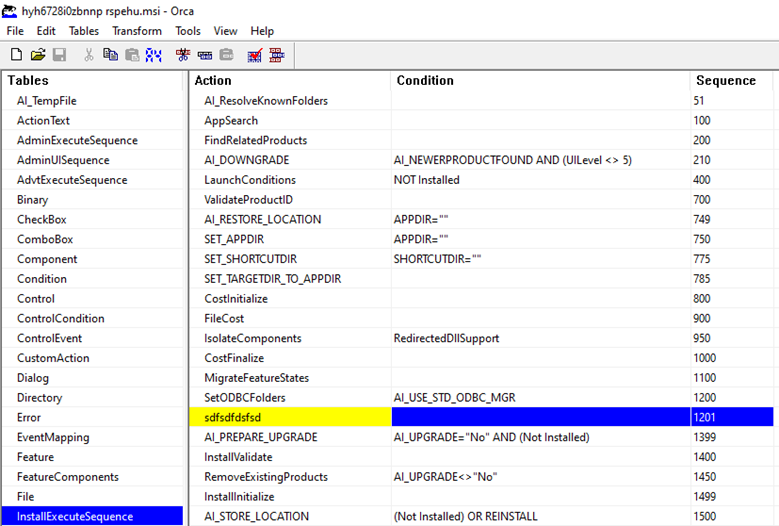This screenshot has height=526, width=779.
Task: Click the sdfsdfdsfsd action cell
Action: (290, 417)
